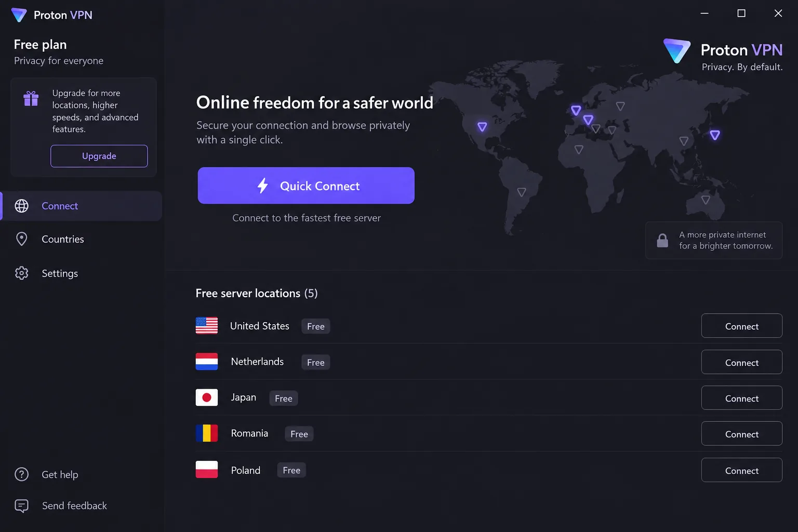Image resolution: width=798 pixels, height=532 pixels.
Task: Click the large Proton VPN logo above the map
Action: 677,51
